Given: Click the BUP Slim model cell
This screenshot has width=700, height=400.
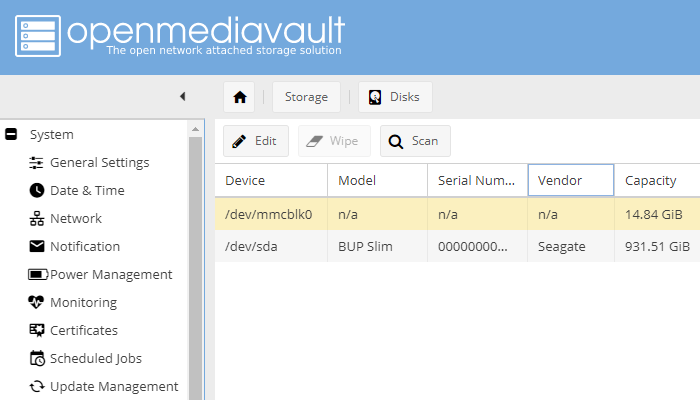Looking at the screenshot, I should [x=377, y=246].
